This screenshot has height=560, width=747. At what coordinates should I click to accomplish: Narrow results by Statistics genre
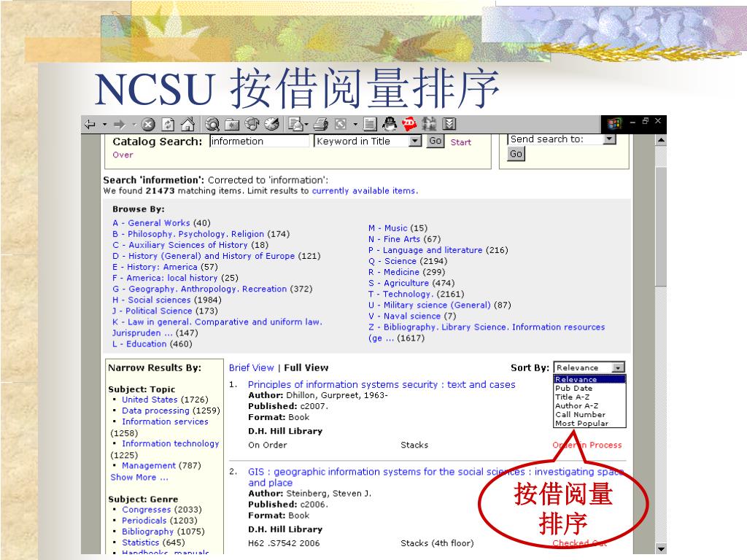coord(140,542)
